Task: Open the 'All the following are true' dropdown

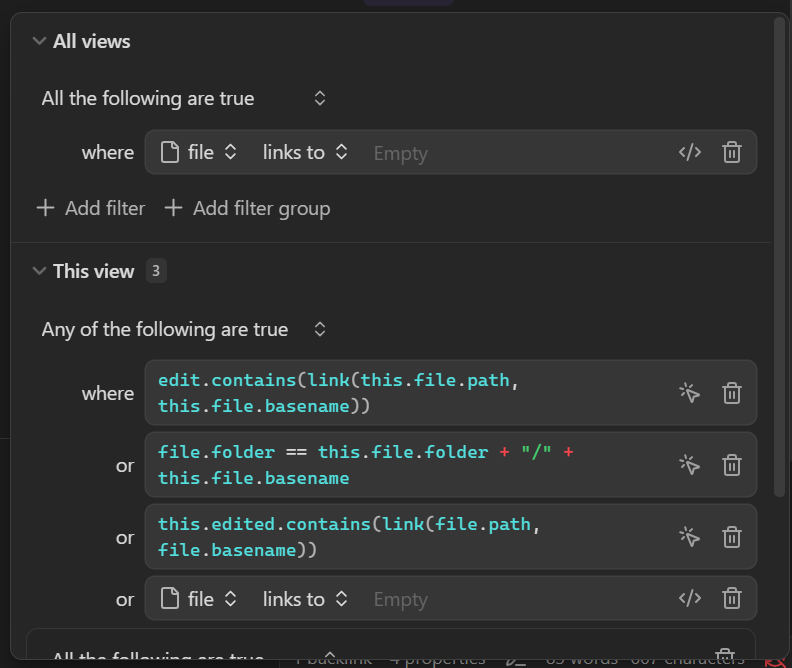Action: tap(184, 98)
